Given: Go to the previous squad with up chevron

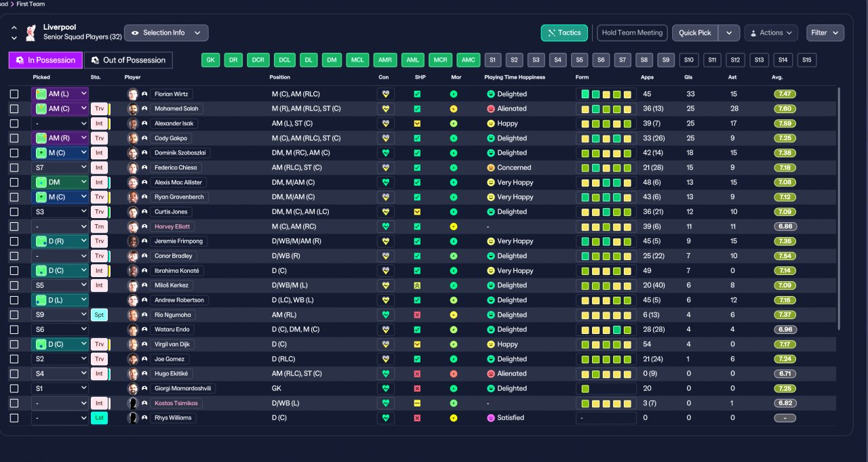Looking at the screenshot, I should tap(14, 28).
